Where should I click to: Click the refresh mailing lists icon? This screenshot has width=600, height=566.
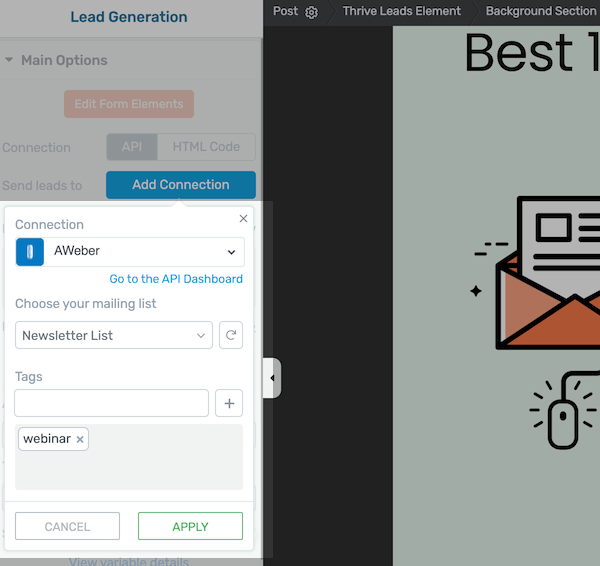click(x=231, y=335)
